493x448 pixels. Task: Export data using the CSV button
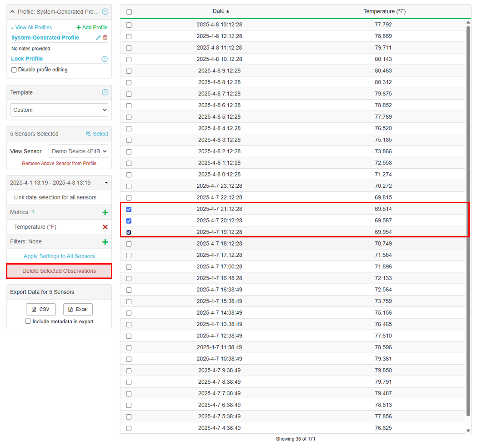point(41,309)
